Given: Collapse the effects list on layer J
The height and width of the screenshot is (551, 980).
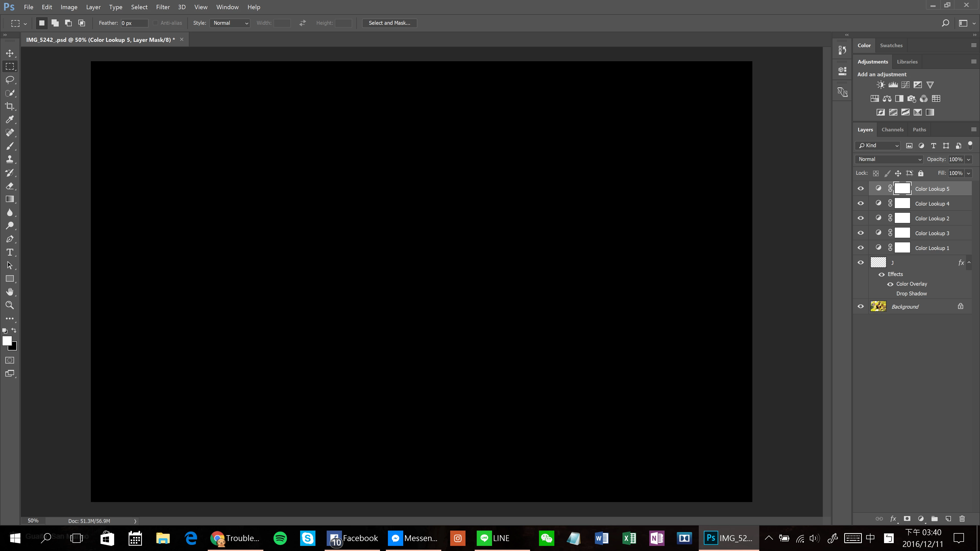Looking at the screenshot, I should pos(969,262).
